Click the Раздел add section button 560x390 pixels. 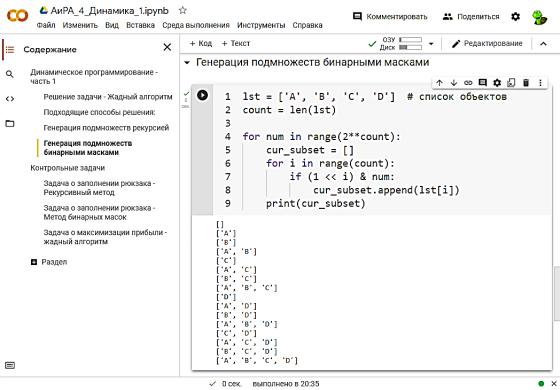click(x=49, y=262)
